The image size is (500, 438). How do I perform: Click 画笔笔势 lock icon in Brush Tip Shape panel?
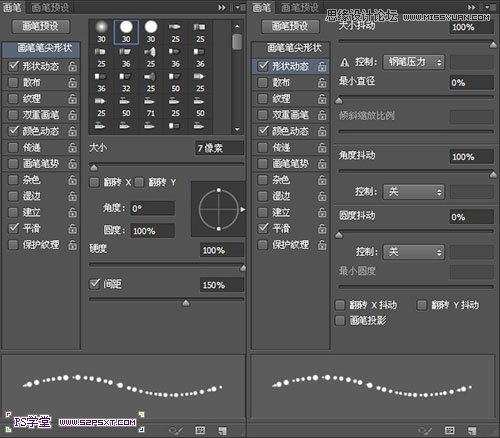click(x=72, y=164)
